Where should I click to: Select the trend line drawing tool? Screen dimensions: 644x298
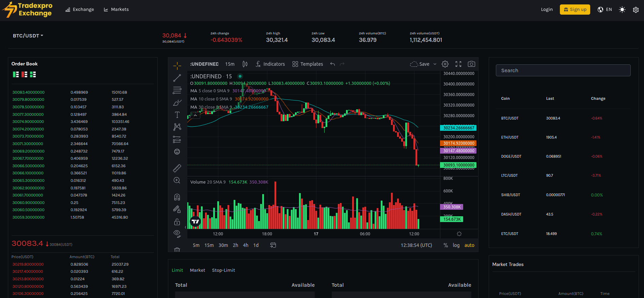177,78
